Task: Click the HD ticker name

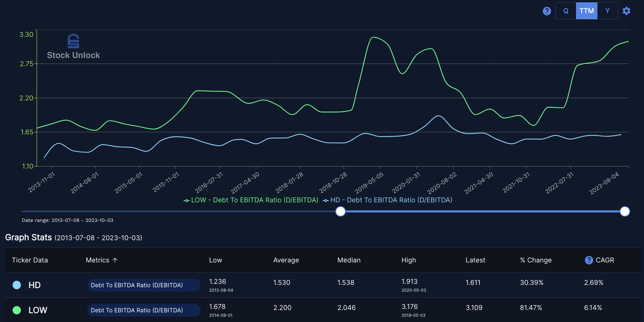Action: [x=35, y=285]
